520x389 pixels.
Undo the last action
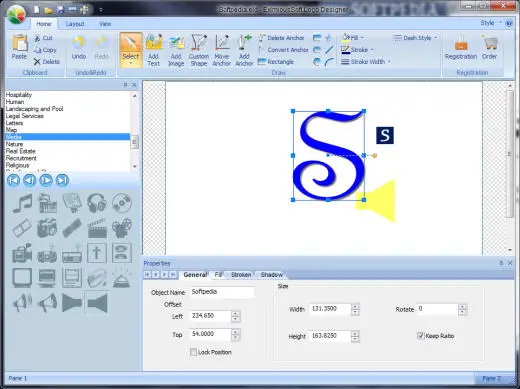click(79, 48)
